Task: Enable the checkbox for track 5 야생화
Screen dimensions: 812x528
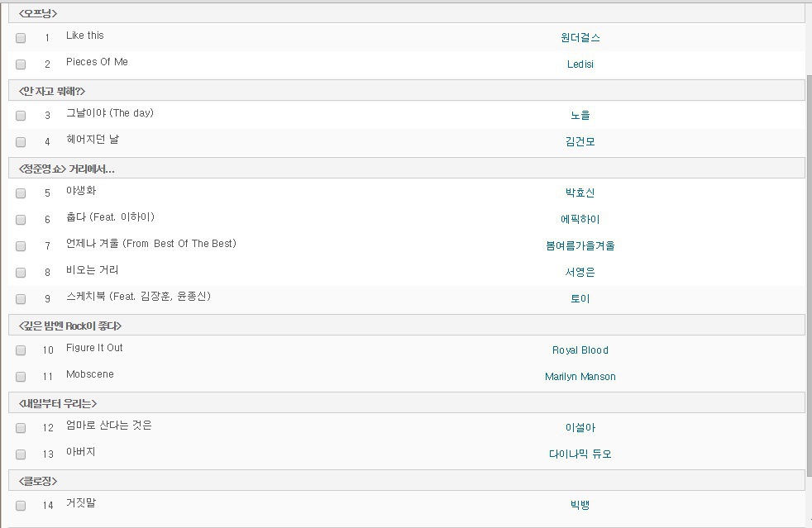Action: point(21,193)
